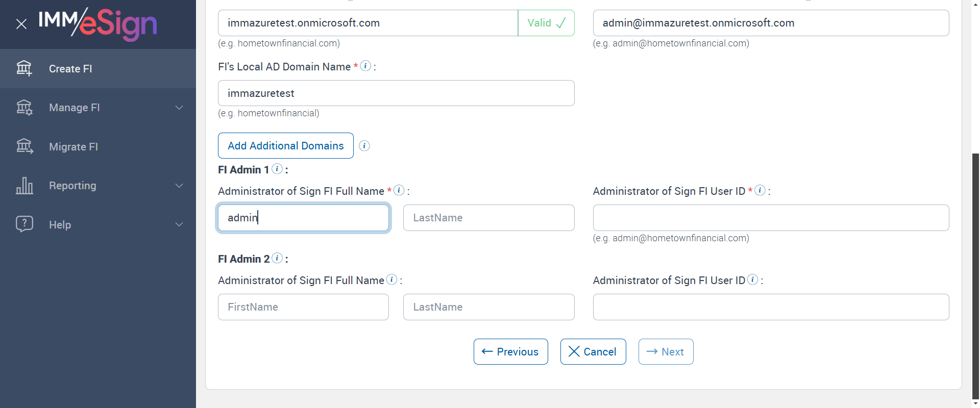Expand the Help menu chevron
This screenshot has width=980, height=408.
[179, 224]
